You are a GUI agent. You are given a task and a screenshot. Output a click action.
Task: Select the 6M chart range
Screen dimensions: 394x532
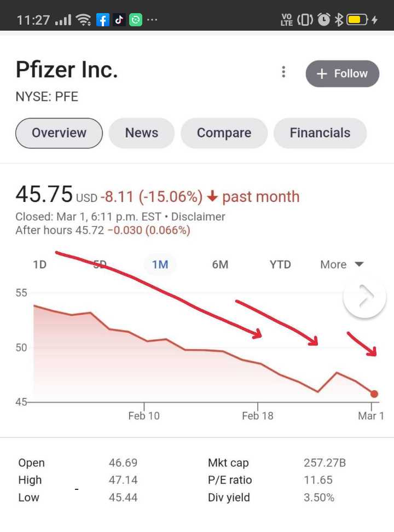pyautogui.click(x=220, y=264)
